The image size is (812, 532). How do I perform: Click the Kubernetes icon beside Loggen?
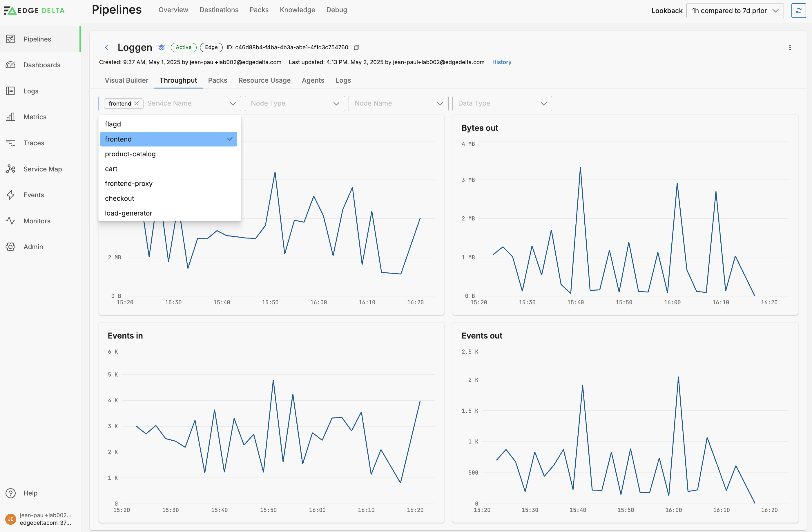coord(161,48)
